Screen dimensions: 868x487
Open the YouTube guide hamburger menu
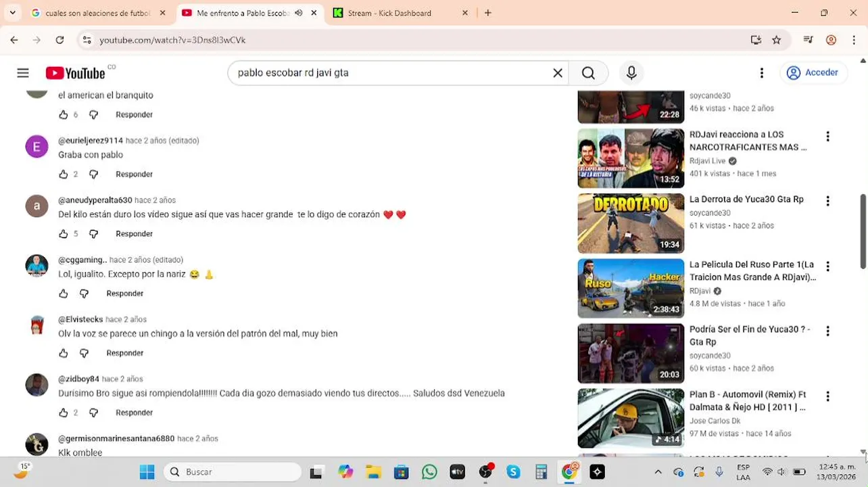(23, 73)
